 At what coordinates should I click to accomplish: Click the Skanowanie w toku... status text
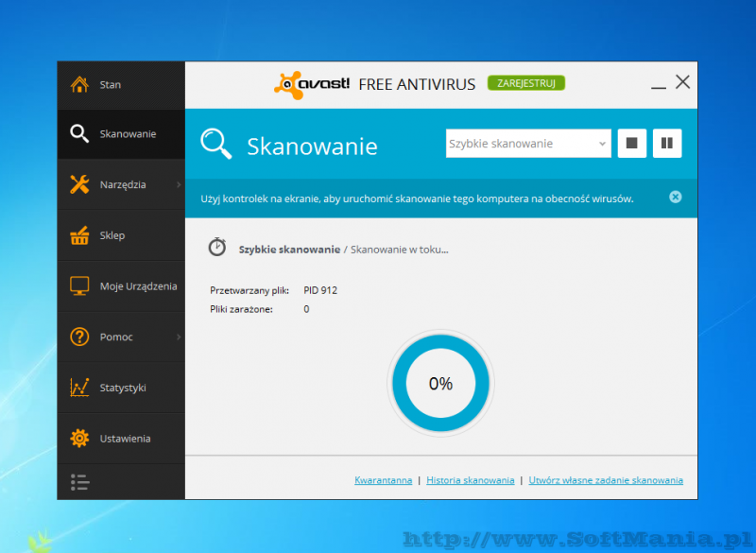click(x=399, y=250)
